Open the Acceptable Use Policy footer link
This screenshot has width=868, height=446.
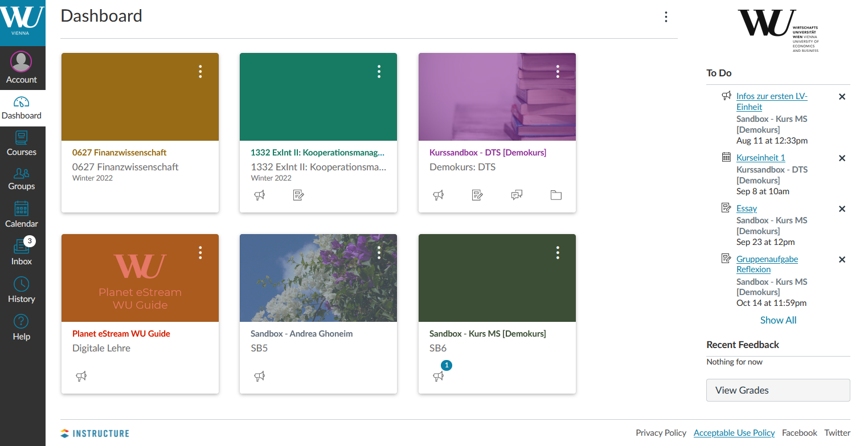(734, 433)
